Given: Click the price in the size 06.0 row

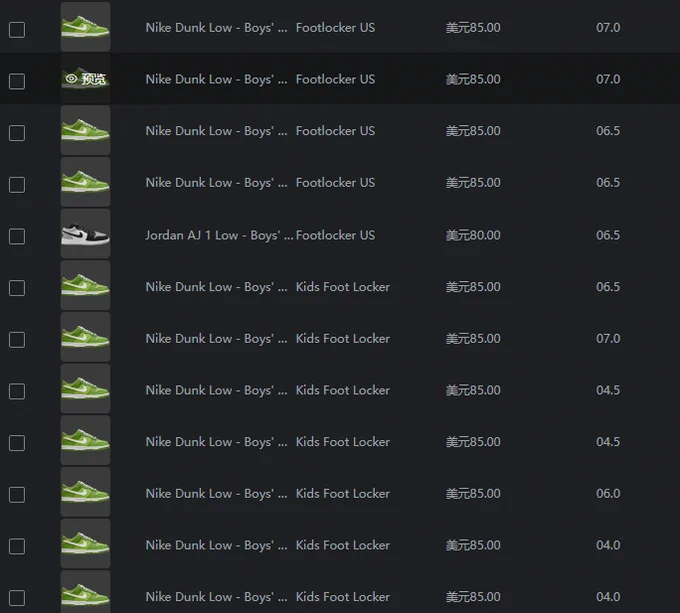Looking at the screenshot, I should (x=473, y=493).
